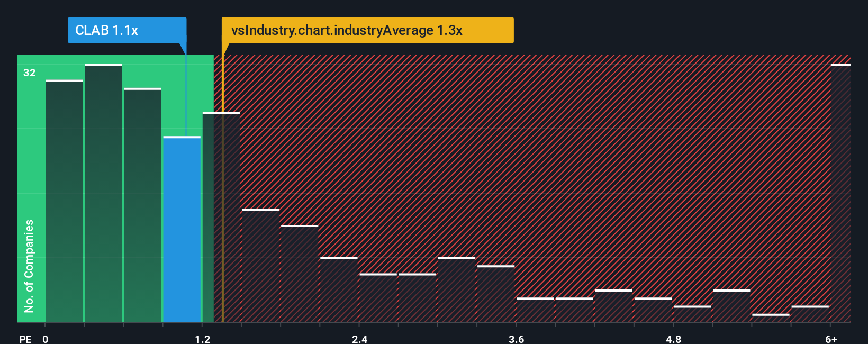Viewport: 868px width, 344px height.
Task: Select the blue highlighted CLAB histogram bar
Action: [182, 229]
